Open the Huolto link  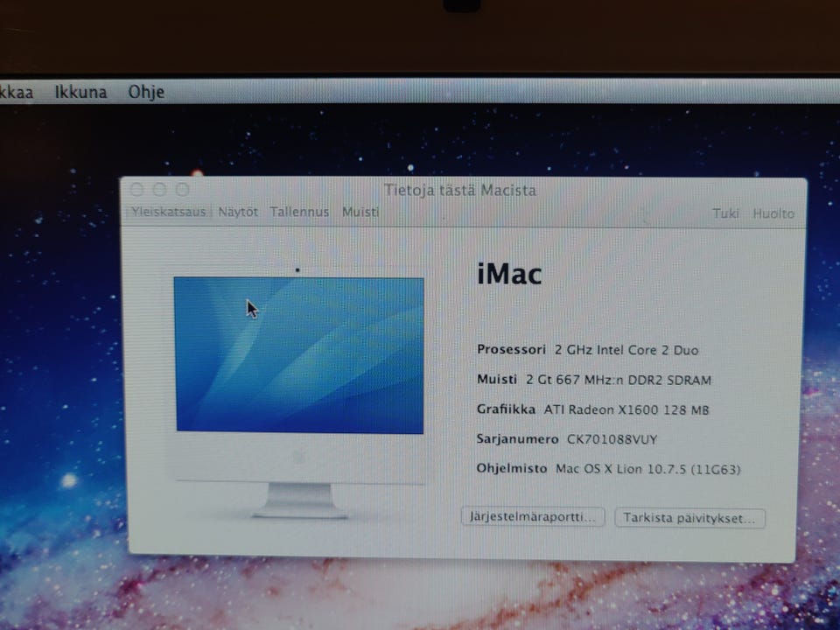[773, 213]
